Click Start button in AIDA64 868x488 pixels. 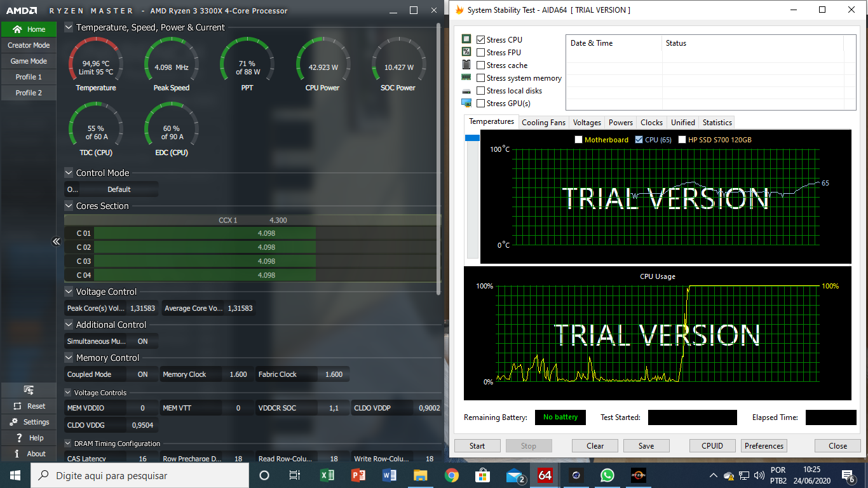477,445
